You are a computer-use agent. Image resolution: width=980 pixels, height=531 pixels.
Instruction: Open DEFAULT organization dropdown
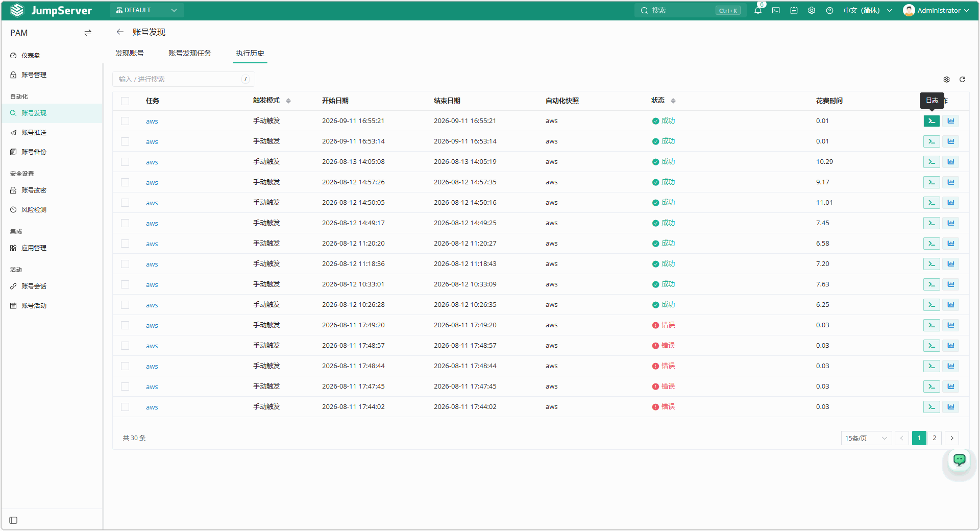tap(146, 10)
